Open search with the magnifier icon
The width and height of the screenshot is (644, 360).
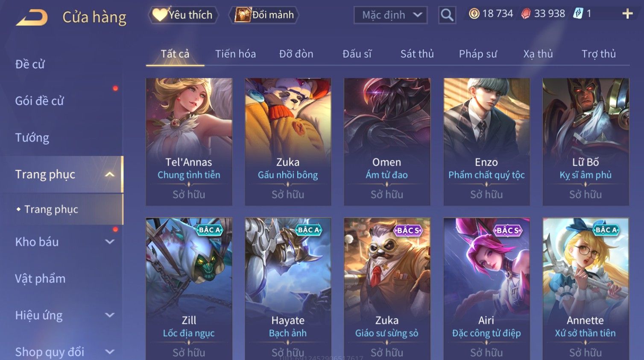(x=447, y=15)
